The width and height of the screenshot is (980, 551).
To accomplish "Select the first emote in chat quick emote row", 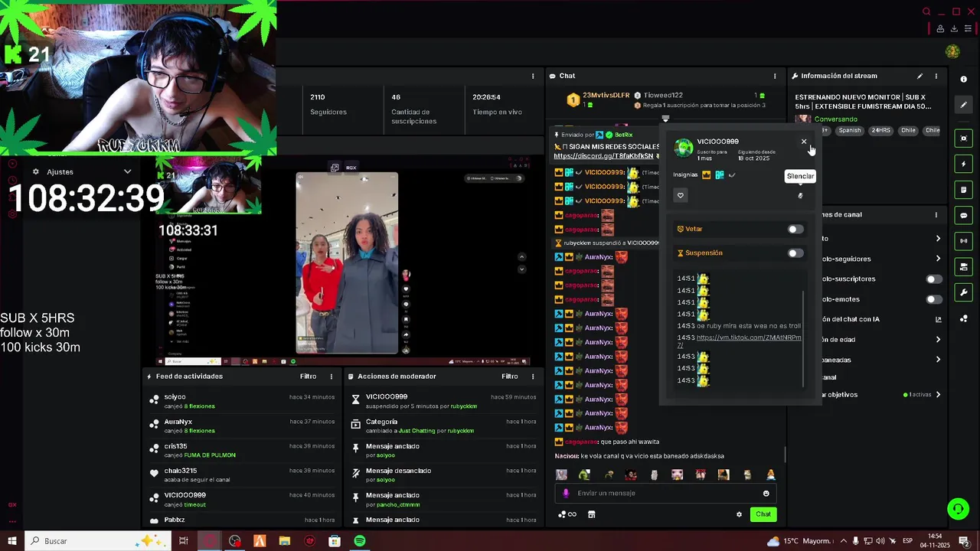I will point(561,475).
